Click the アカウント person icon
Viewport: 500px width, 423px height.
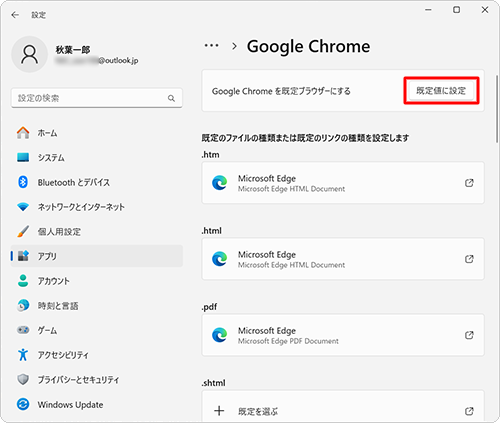pyautogui.click(x=23, y=281)
